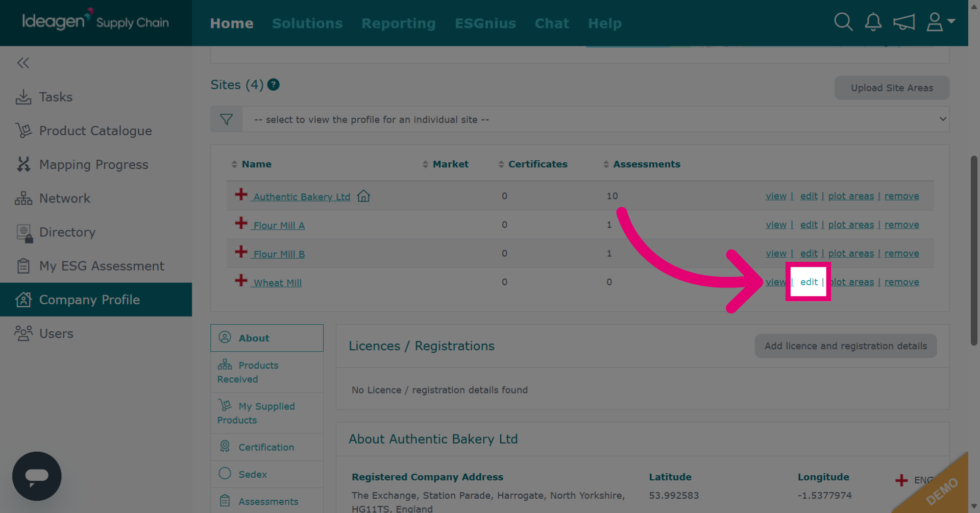Sort sites by Certificates column

point(532,164)
